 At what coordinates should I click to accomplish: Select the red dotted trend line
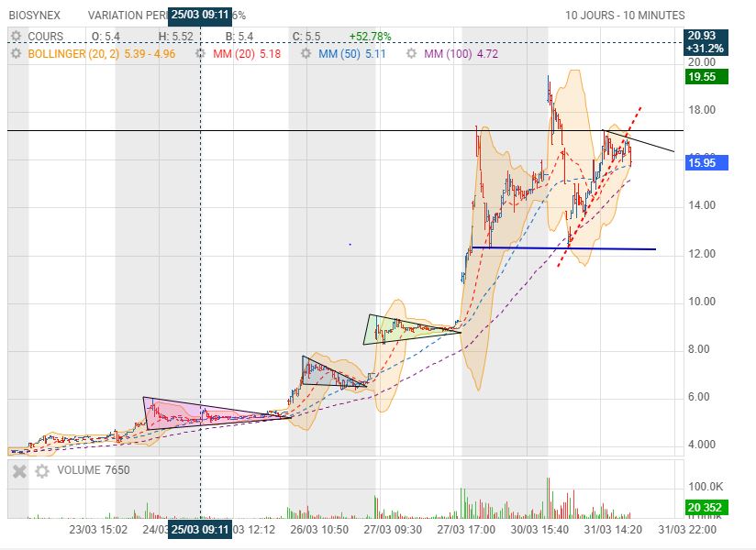pos(599,186)
